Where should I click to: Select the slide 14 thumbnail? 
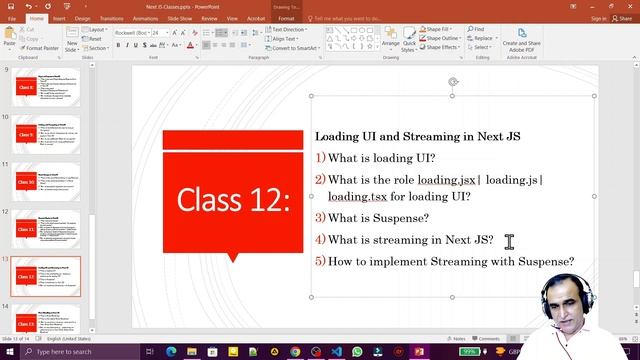[x=46, y=319]
